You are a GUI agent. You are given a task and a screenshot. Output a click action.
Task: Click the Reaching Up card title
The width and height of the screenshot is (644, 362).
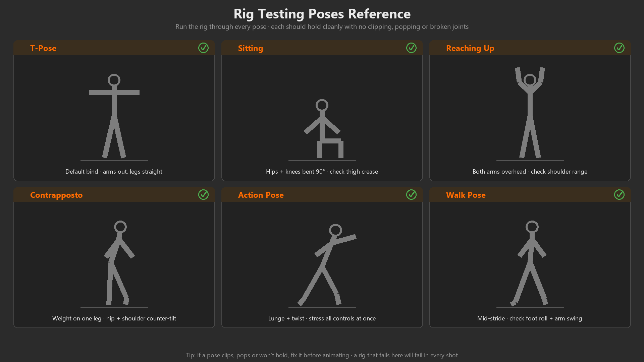[470, 48]
